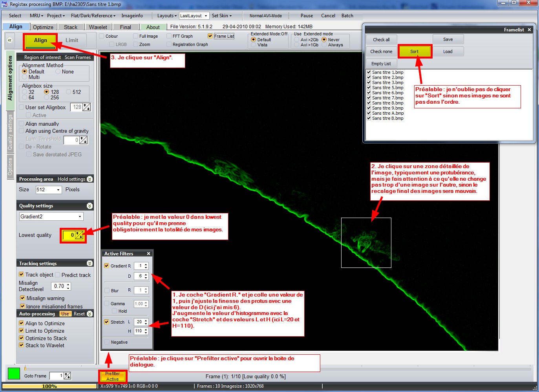Close the Framelist window

[529, 30]
